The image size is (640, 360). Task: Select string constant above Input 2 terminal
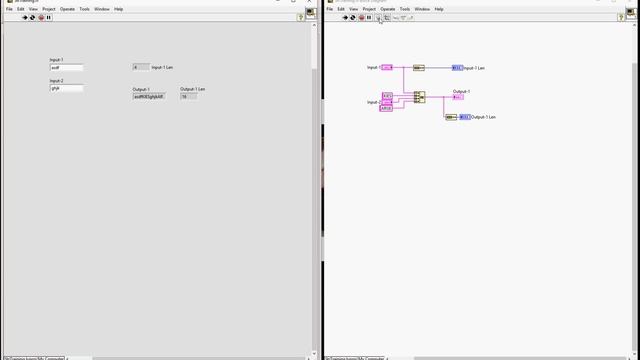pos(387,96)
